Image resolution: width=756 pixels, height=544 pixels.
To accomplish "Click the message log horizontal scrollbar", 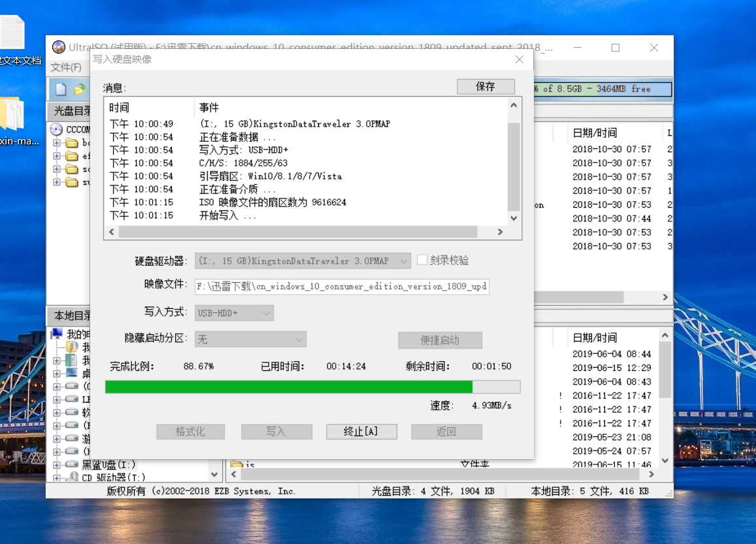I will tap(298, 232).
